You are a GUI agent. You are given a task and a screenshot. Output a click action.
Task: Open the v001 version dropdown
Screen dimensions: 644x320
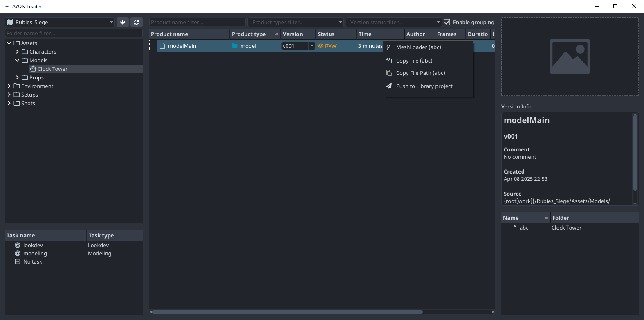pyautogui.click(x=312, y=46)
